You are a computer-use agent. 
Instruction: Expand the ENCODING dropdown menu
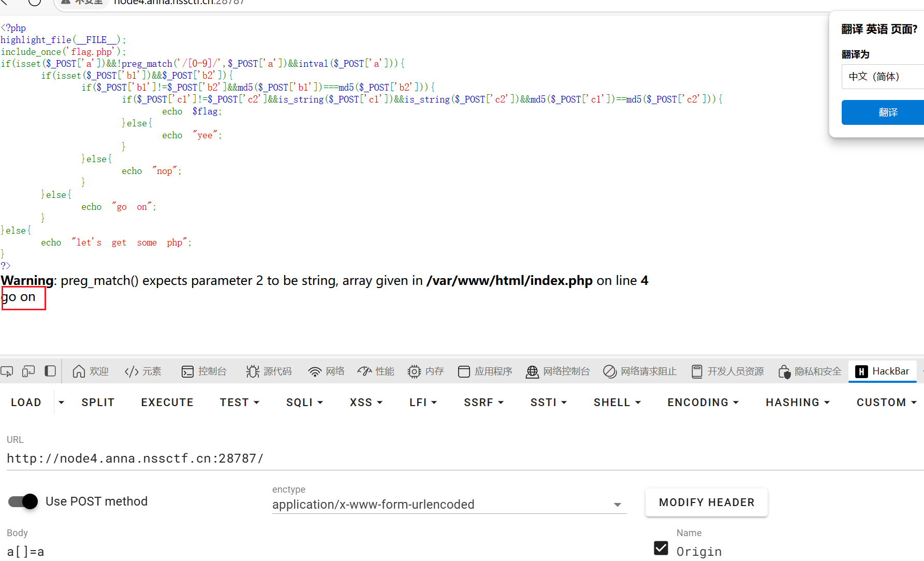pos(702,402)
